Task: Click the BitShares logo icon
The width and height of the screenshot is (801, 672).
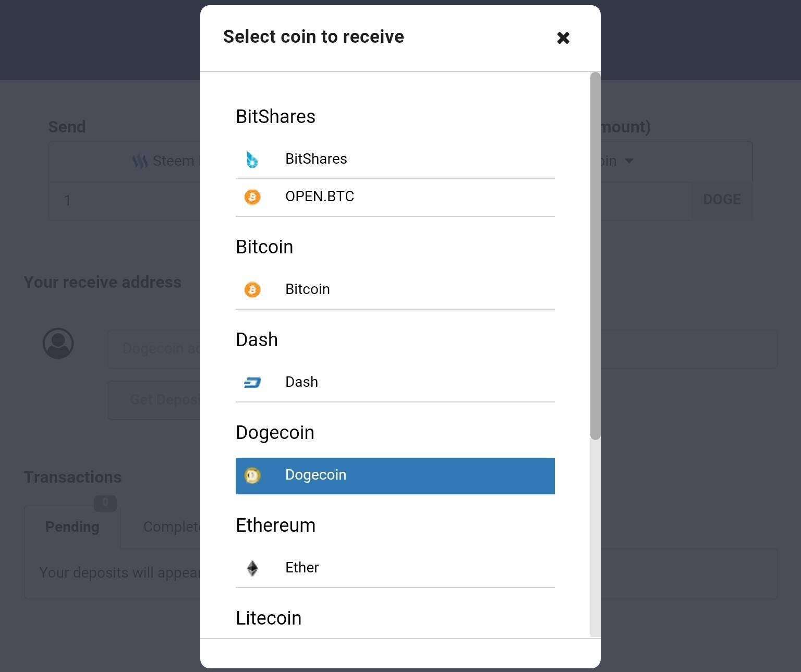Action: (x=252, y=160)
